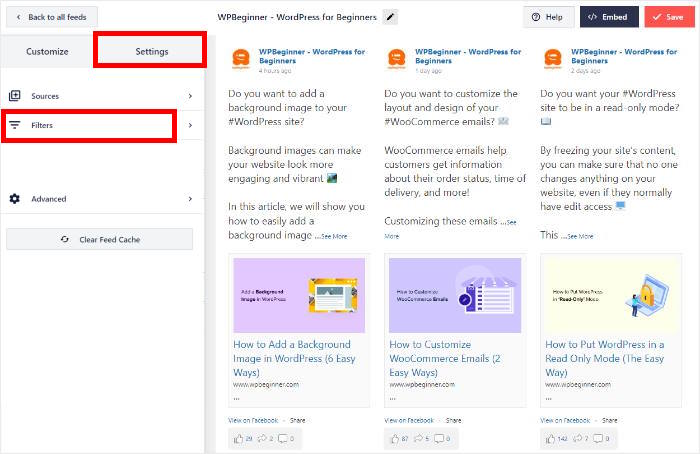The image size is (700, 454).
Task: Open How to Put WordPress Read Only link
Action: [x=605, y=358]
